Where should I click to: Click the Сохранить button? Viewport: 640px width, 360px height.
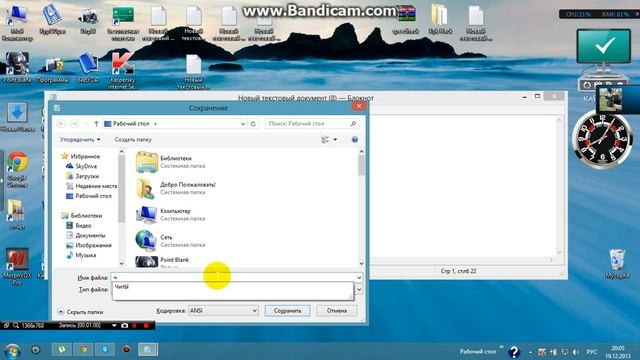click(x=287, y=311)
